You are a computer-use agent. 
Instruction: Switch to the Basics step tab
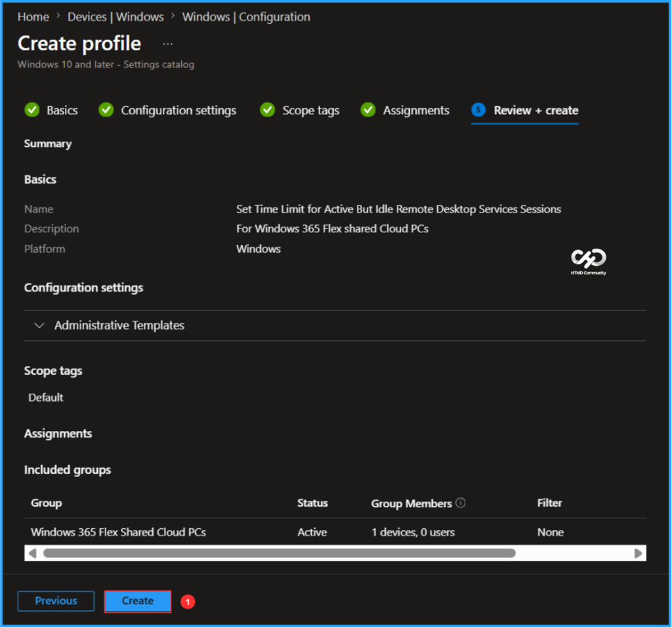pos(62,111)
